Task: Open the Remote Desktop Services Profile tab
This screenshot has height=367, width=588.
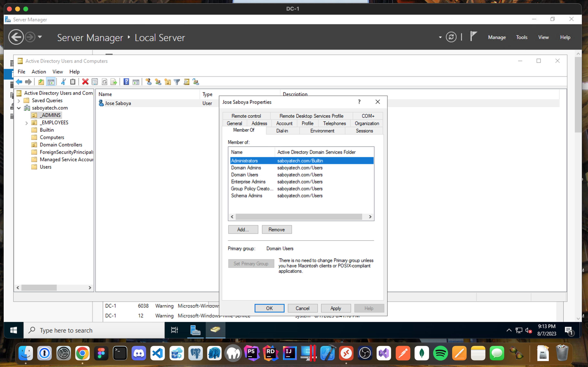Action: pos(311,116)
